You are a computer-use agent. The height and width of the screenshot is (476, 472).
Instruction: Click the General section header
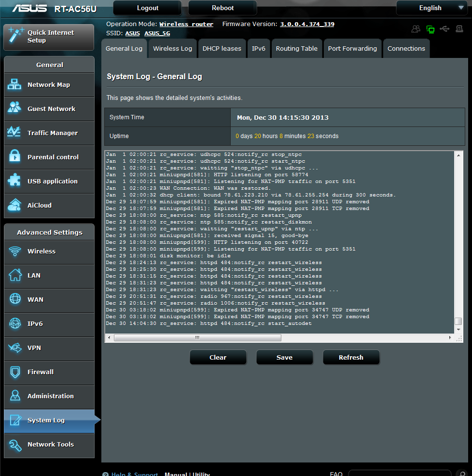pyautogui.click(x=50, y=65)
